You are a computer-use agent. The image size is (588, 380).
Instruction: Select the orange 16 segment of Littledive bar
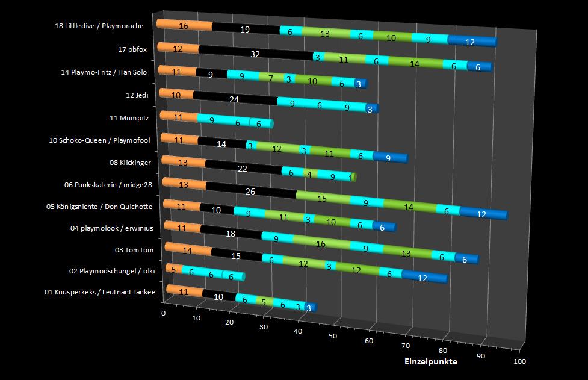(x=184, y=26)
